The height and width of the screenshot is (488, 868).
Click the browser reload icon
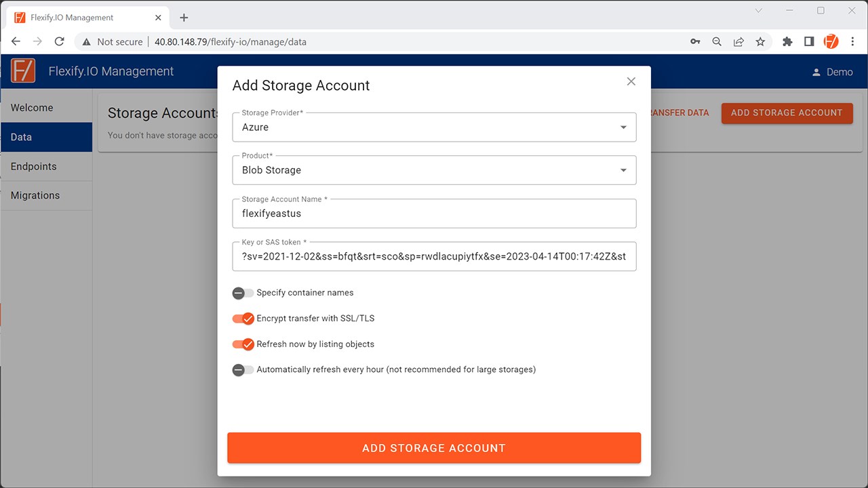[x=59, y=41]
